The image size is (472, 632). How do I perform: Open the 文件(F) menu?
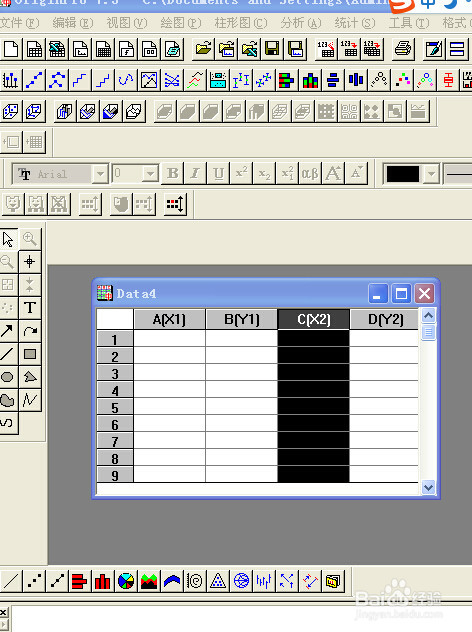click(19, 23)
